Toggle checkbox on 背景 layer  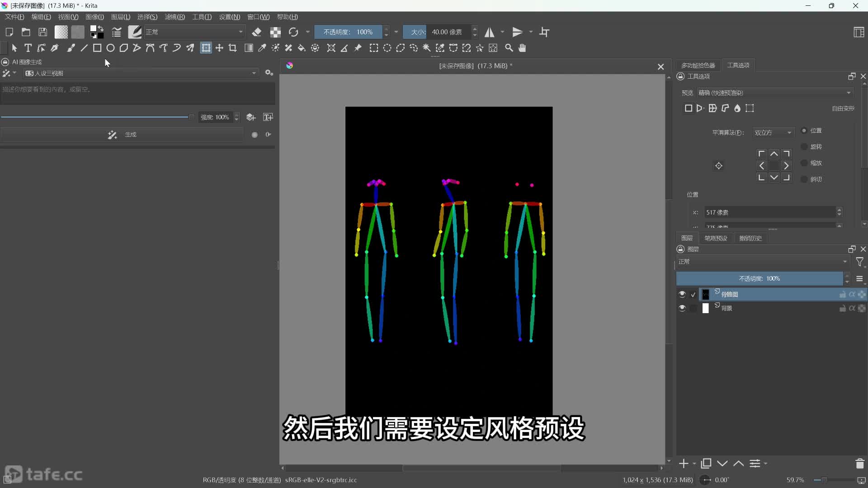coord(693,308)
